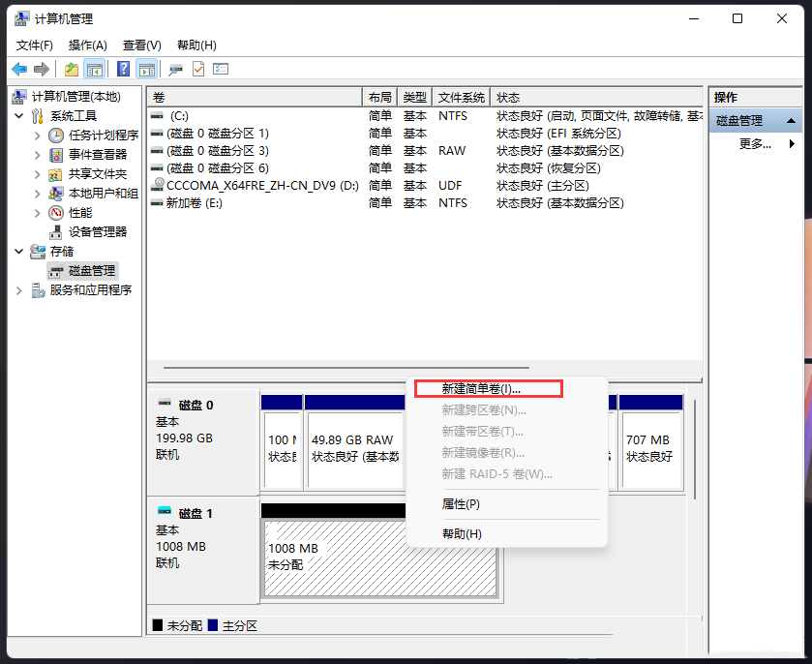Screen dimensions: 812x664
Task: Open the 操作 menu in the menu bar
Action: click(80, 45)
